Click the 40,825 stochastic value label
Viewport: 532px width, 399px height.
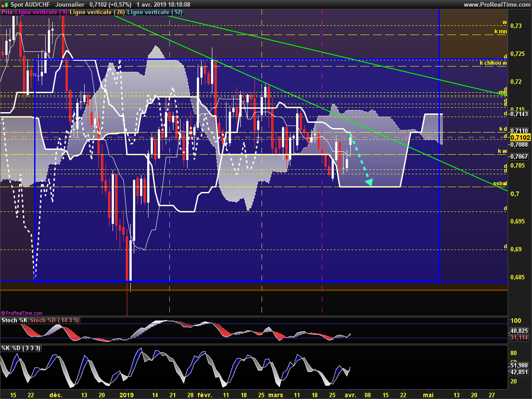tap(520, 331)
